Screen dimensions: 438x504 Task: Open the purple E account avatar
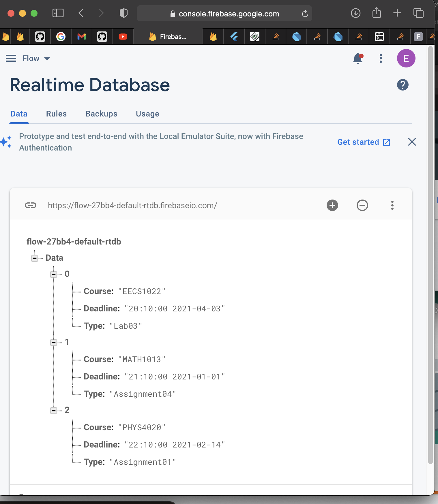(x=406, y=58)
